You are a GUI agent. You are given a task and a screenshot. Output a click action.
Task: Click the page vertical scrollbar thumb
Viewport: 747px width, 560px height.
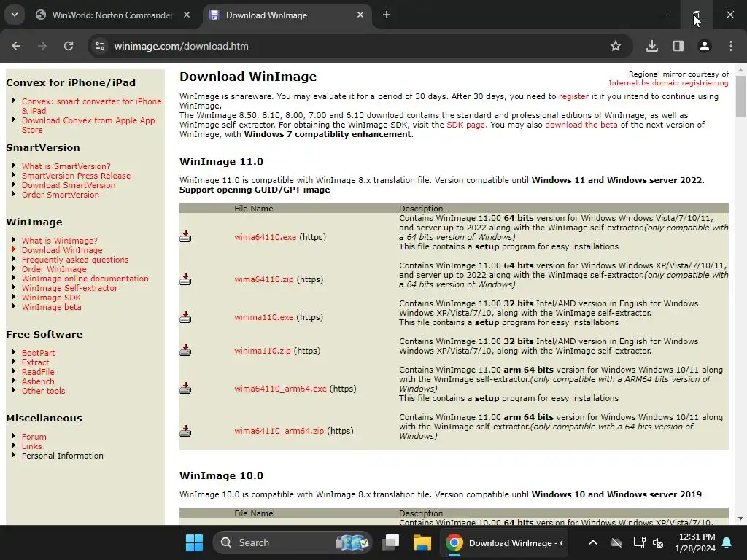coord(740,96)
